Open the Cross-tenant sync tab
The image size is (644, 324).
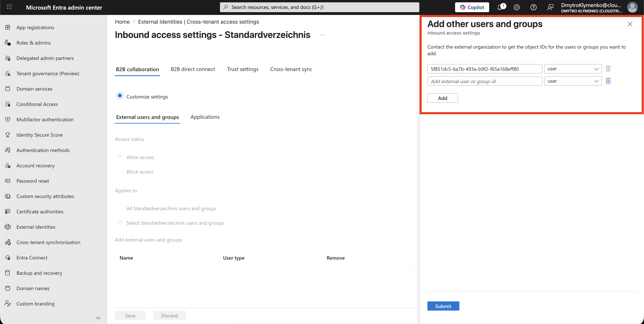click(x=291, y=69)
